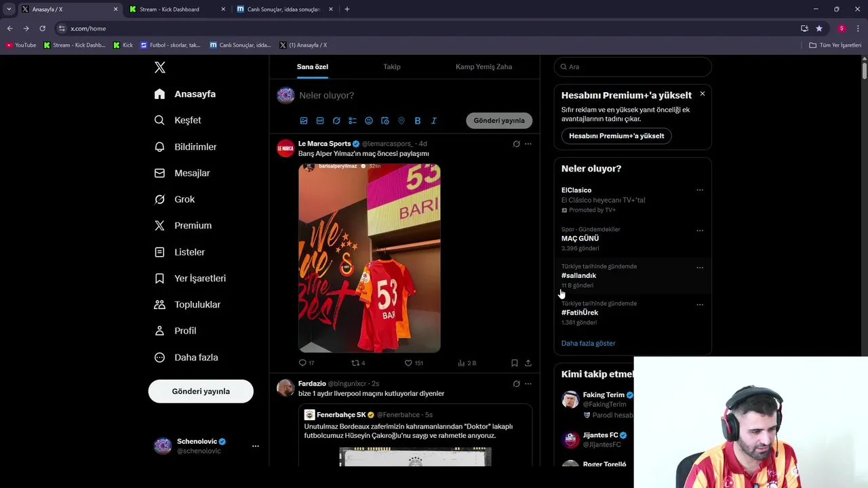Image resolution: width=868 pixels, height=488 pixels.
Task: Open more options for MAÇ GÜNÜ trend
Action: [x=700, y=230]
